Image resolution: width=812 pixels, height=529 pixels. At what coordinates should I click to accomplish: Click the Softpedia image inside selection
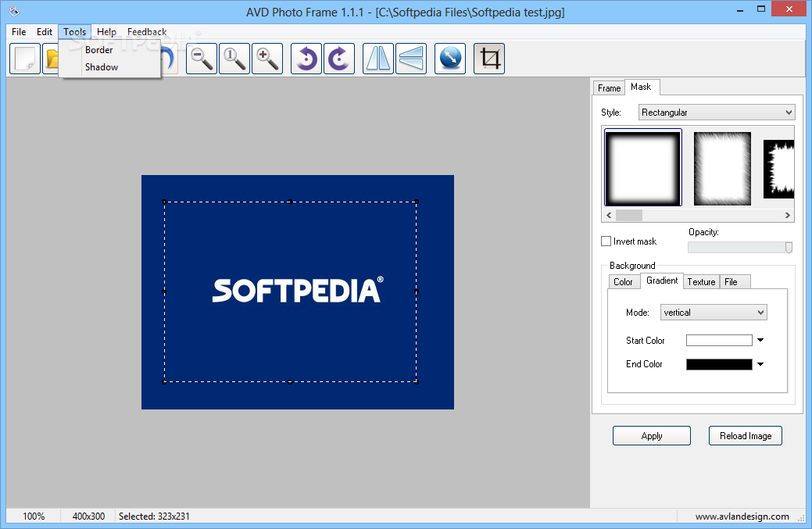tap(297, 291)
